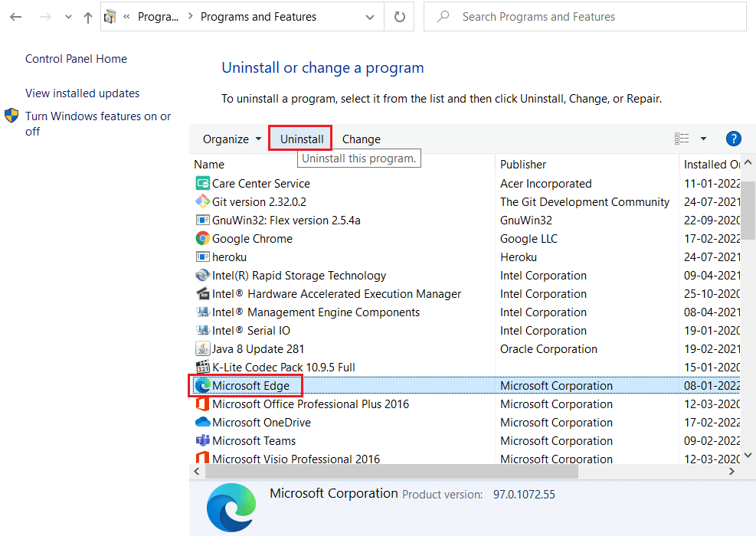This screenshot has width=756, height=536.
Task: Click the K-Lite Codec Pack icon
Action: click(202, 367)
